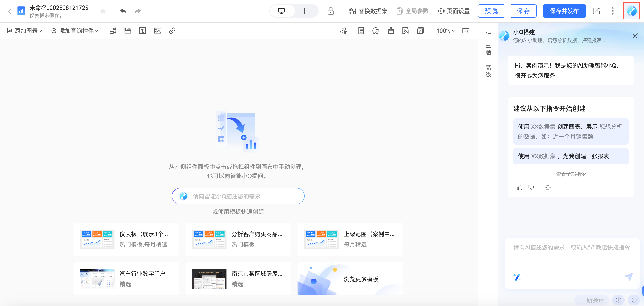Insert an image component
The image size is (644, 306).
point(158,31)
